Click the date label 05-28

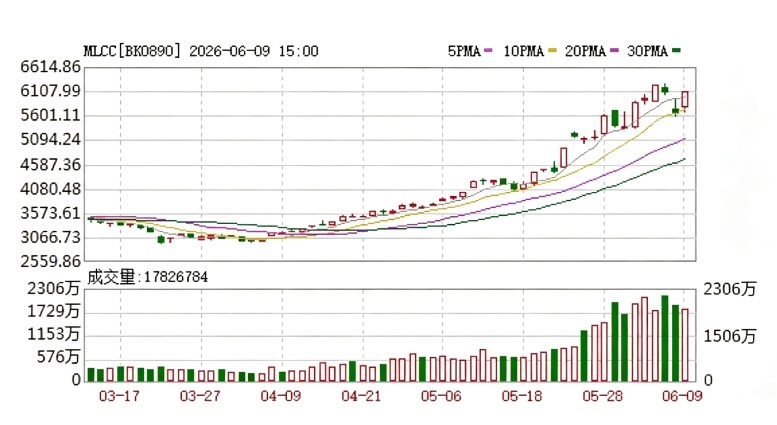pyautogui.click(x=603, y=396)
